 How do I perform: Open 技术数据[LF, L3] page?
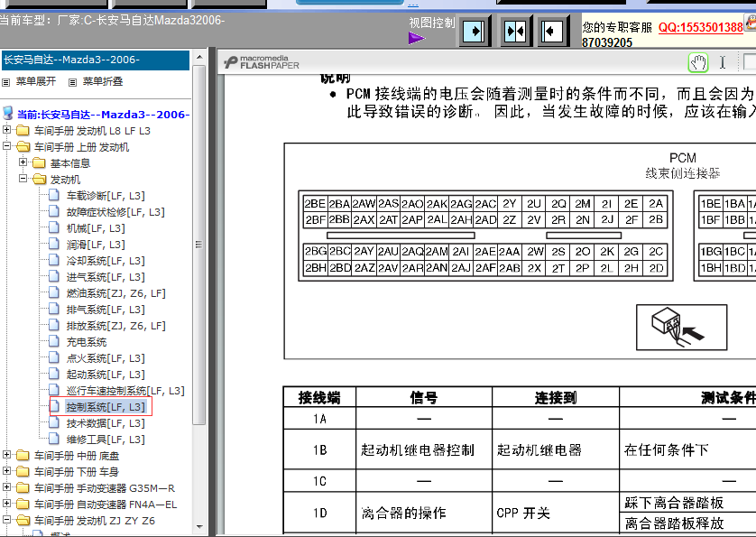[x=106, y=423]
